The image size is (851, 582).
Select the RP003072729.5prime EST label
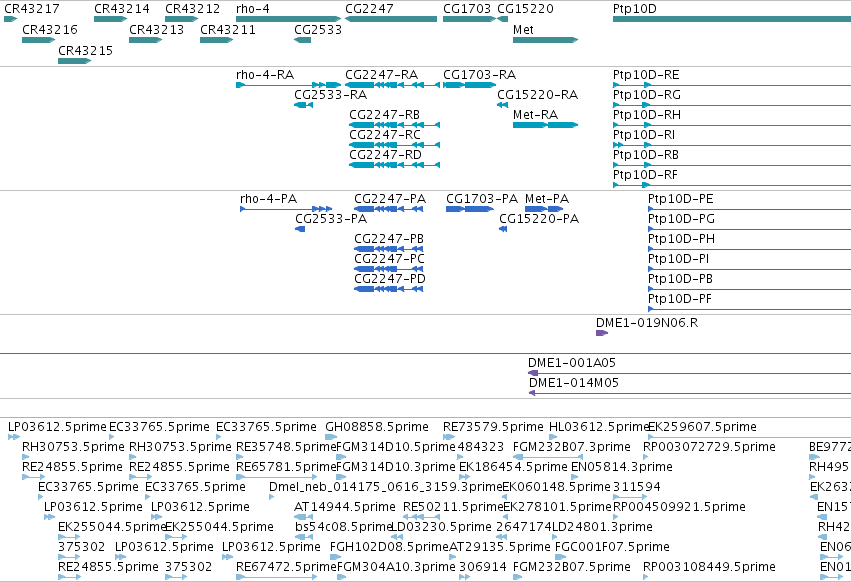(x=709, y=447)
